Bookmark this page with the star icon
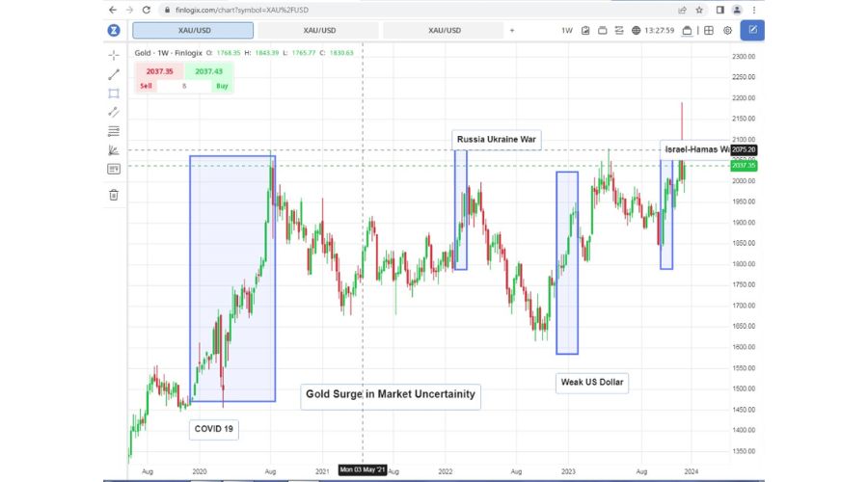Viewport: 868px width, 482px height. click(x=699, y=10)
